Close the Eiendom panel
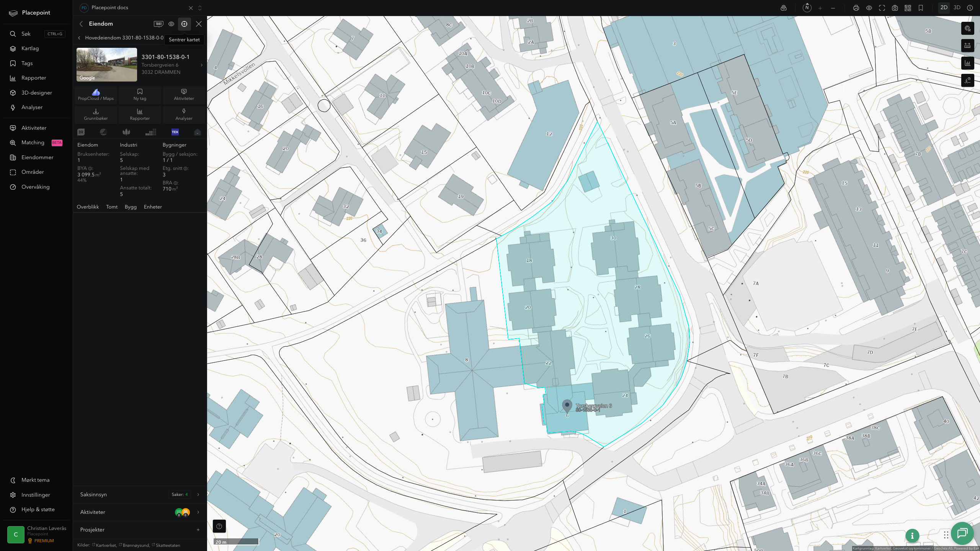Image resolution: width=980 pixels, height=551 pixels. [x=199, y=24]
